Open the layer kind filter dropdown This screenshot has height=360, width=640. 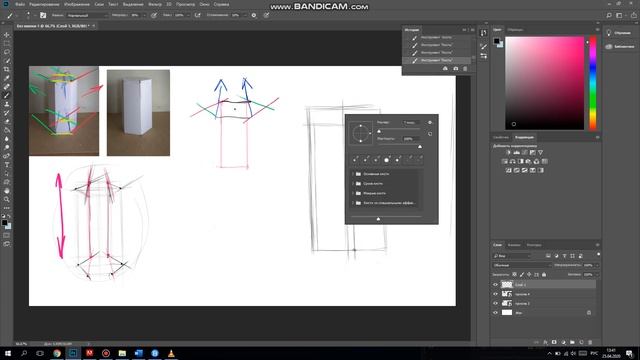512,256
